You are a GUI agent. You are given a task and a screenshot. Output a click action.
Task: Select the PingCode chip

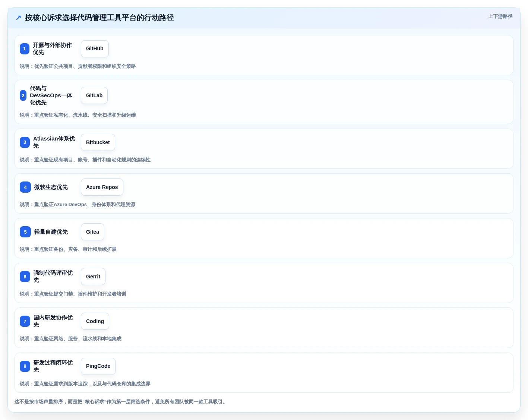coord(98,366)
